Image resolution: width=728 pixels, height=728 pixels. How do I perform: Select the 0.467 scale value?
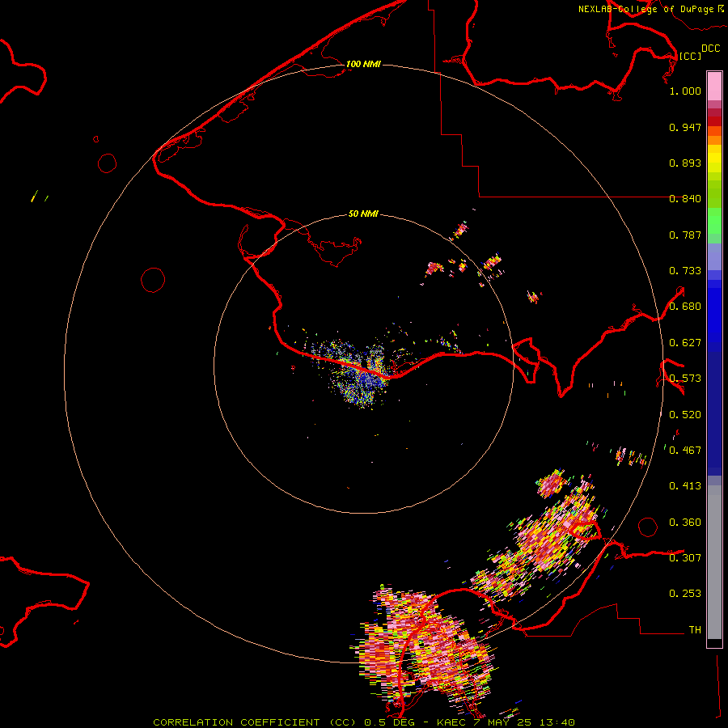coord(685,451)
